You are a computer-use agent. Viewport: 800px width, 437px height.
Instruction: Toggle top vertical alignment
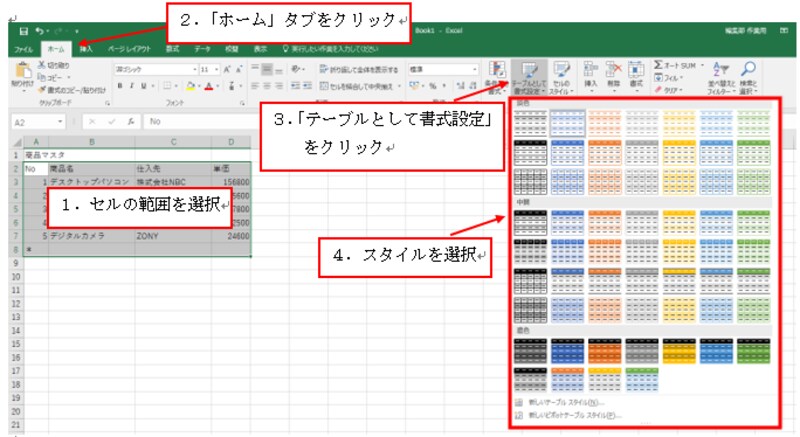coord(255,69)
